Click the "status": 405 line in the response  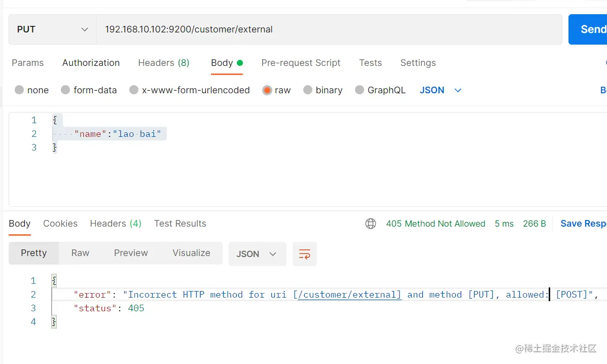click(x=109, y=308)
